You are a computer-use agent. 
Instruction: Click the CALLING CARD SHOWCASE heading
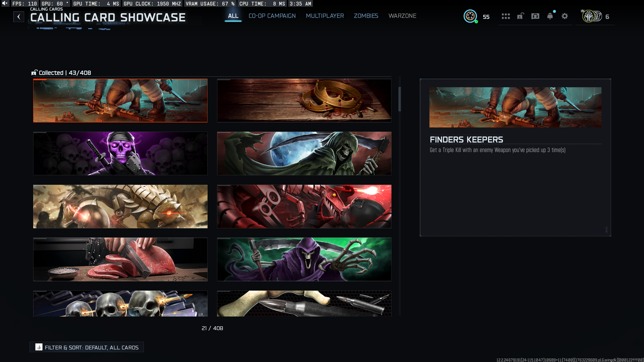coord(108,18)
